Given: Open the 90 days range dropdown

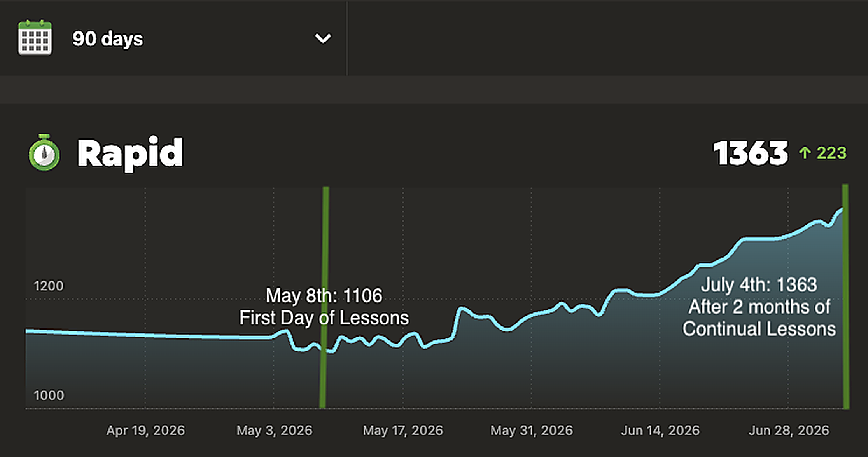Looking at the screenshot, I should pyautogui.click(x=173, y=38).
